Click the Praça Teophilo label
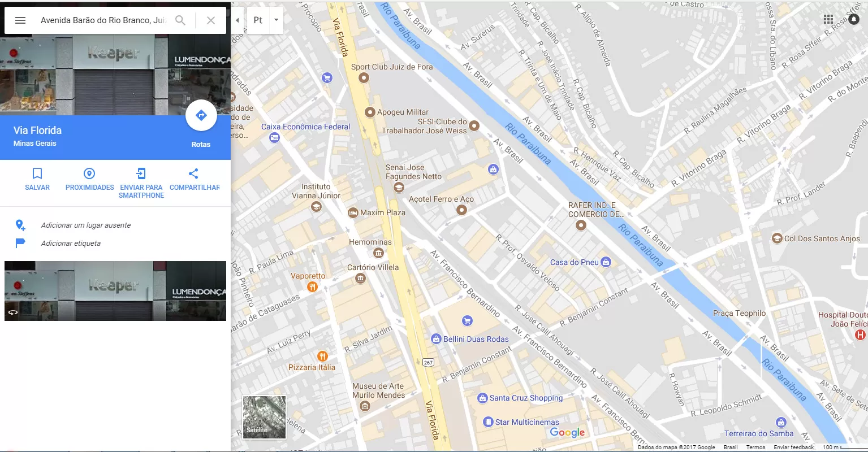868x452 pixels. [739, 313]
